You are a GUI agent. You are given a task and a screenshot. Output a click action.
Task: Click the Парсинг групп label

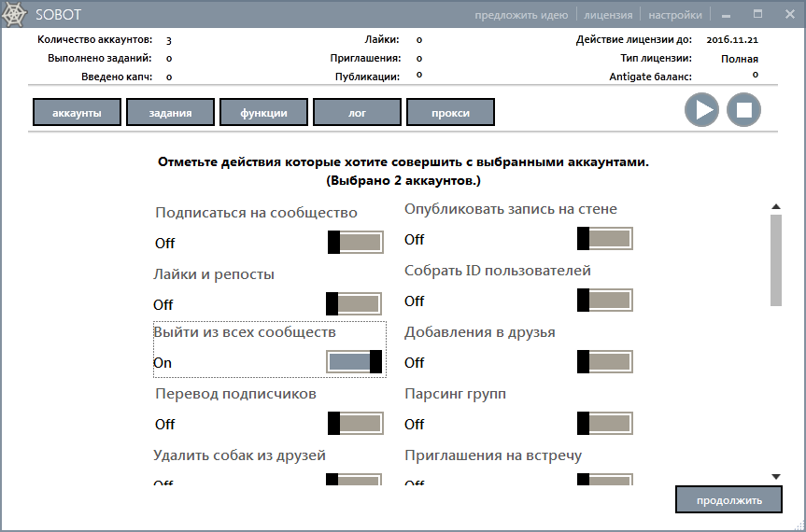tap(456, 394)
